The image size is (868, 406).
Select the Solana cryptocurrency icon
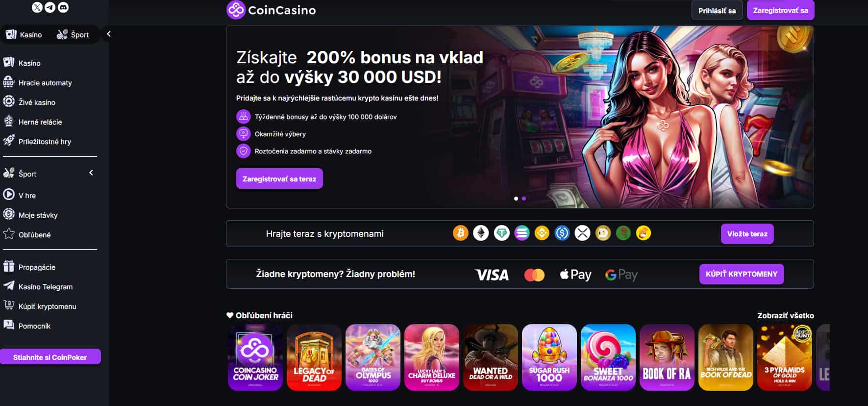522,233
